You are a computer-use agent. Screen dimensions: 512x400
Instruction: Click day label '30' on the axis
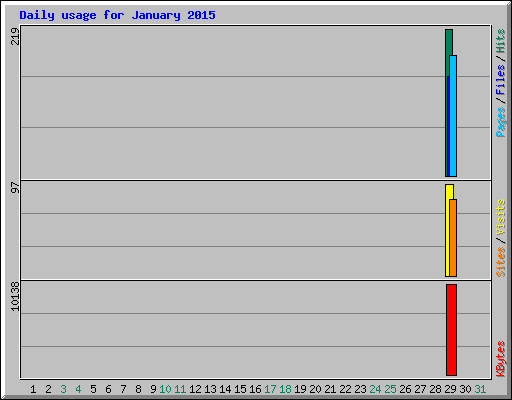pos(465,389)
